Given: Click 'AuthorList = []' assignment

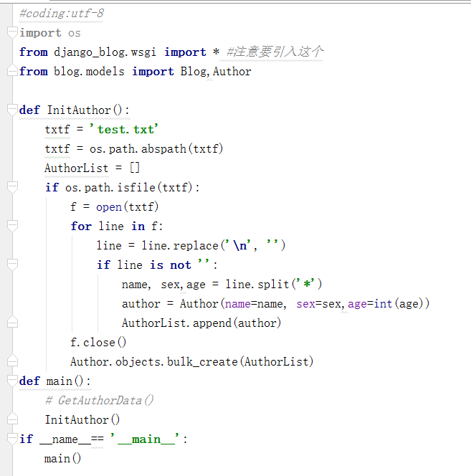Looking at the screenshot, I should pyautogui.click(x=92, y=168).
